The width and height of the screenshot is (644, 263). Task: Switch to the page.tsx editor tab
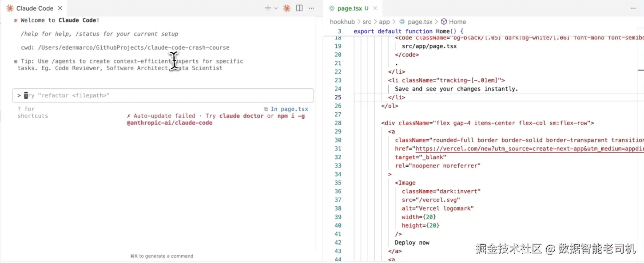click(353, 8)
